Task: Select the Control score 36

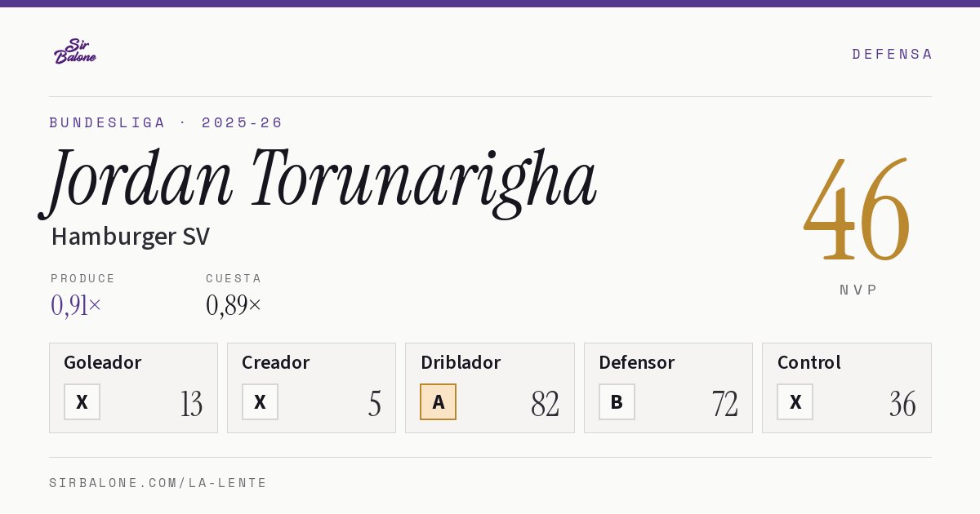Action: coord(902,404)
